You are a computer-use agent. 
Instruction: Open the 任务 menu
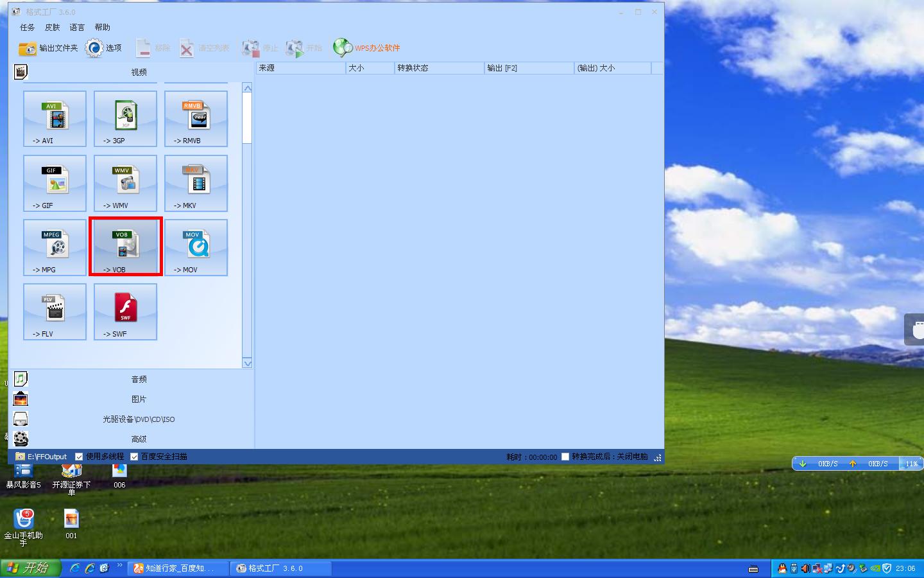click(26, 27)
